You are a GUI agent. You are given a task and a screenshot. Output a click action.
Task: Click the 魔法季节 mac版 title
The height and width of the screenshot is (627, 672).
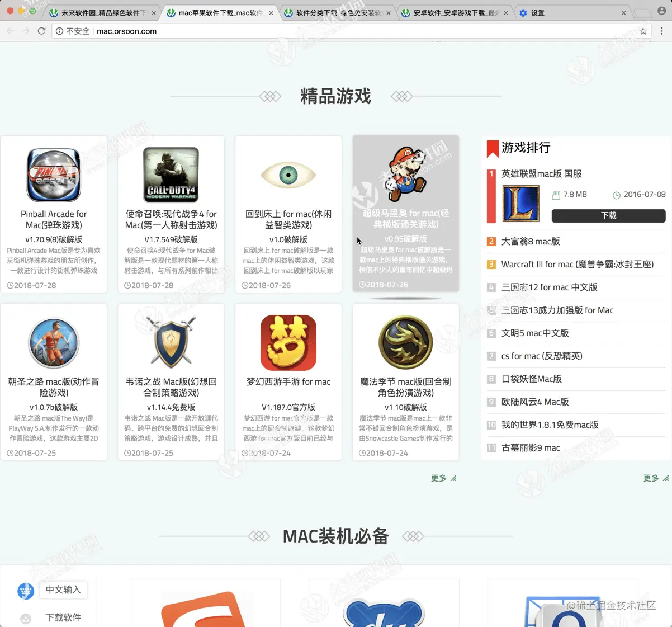(x=406, y=388)
